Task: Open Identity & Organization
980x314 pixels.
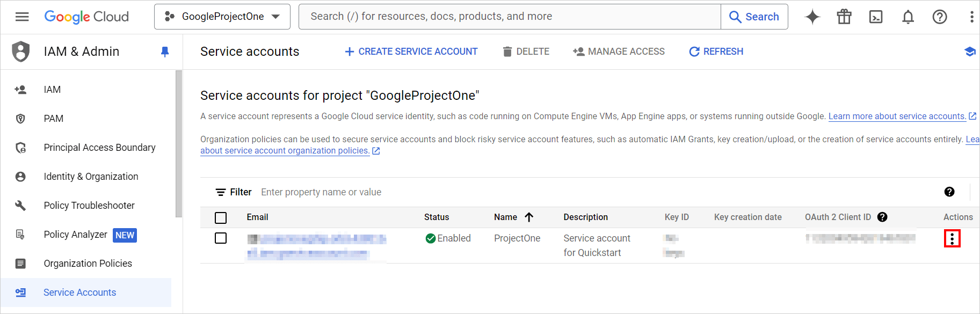Action: point(91,177)
